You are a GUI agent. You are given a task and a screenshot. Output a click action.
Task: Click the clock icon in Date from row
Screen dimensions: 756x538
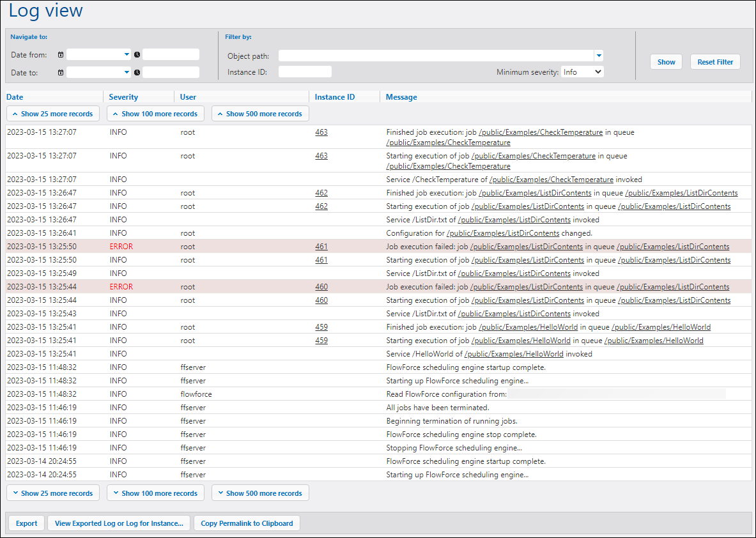click(137, 55)
